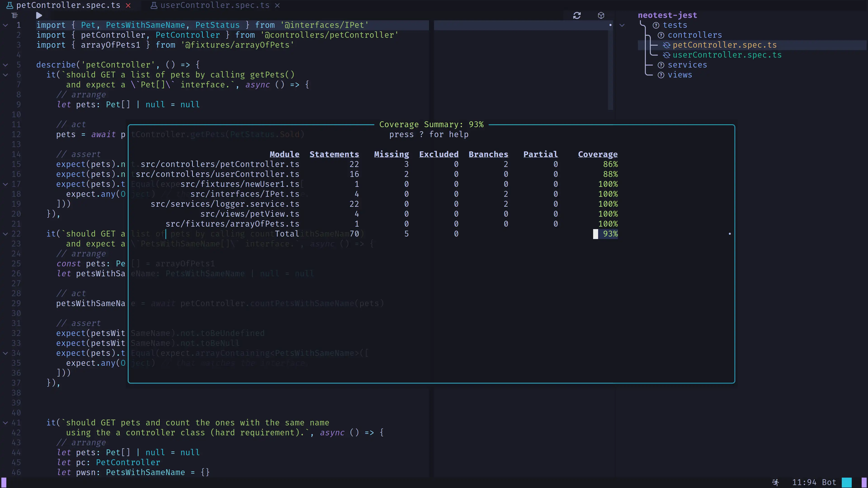The width and height of the screenshot is (868, 488).
Task: Click the running icon beside userController.spec.ts in tree
Action: (x=667, y=55)
